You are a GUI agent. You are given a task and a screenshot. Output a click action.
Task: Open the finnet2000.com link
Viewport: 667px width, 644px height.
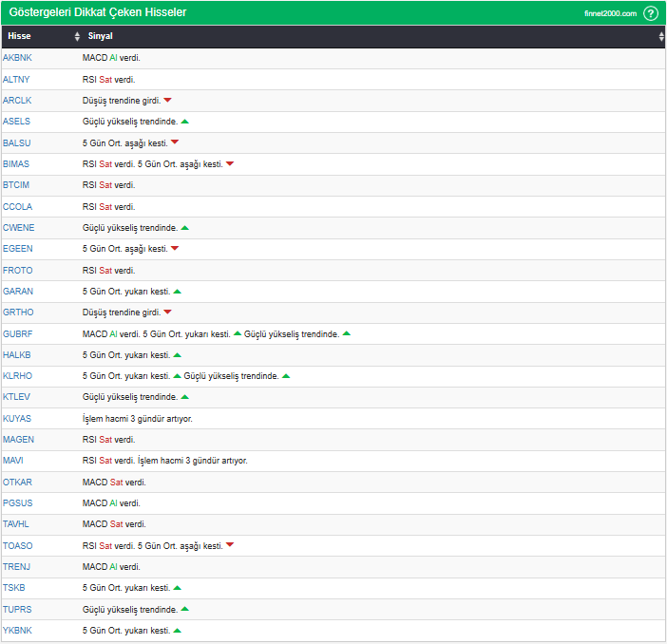[x=610, y=13]
